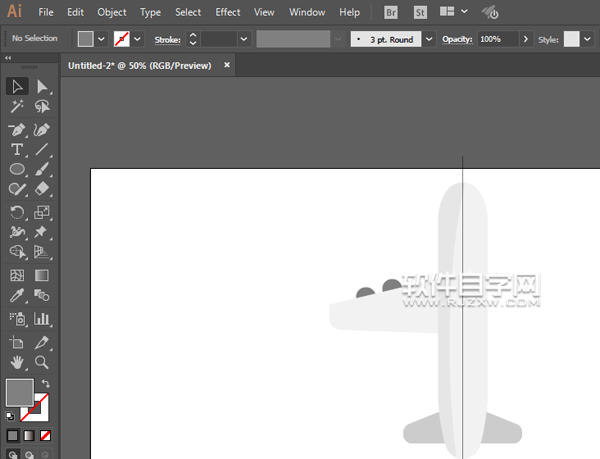Click the large gray Fill swatch in toolbox
This screenshot has height=459, width=600.
coord(19,392)
